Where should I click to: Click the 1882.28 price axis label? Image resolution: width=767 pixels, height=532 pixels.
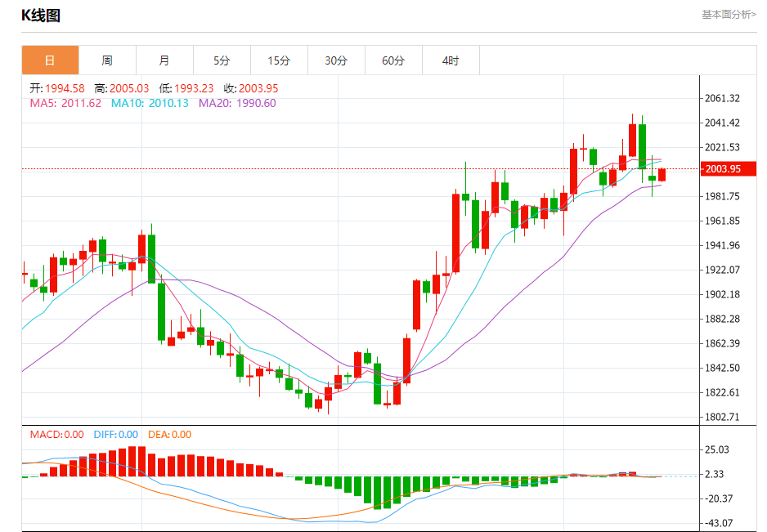pyautogui.click(x=722, y=319)
